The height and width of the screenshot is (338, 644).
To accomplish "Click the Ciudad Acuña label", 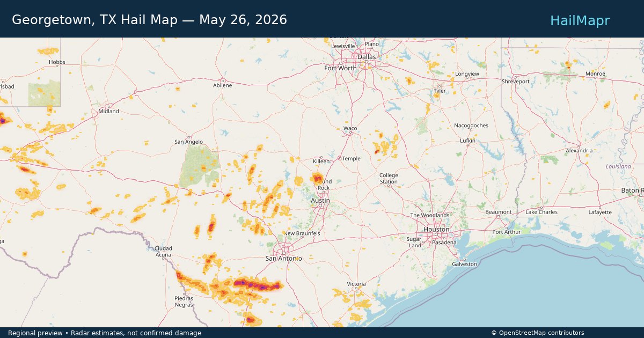I will click(x=163, y=252).
